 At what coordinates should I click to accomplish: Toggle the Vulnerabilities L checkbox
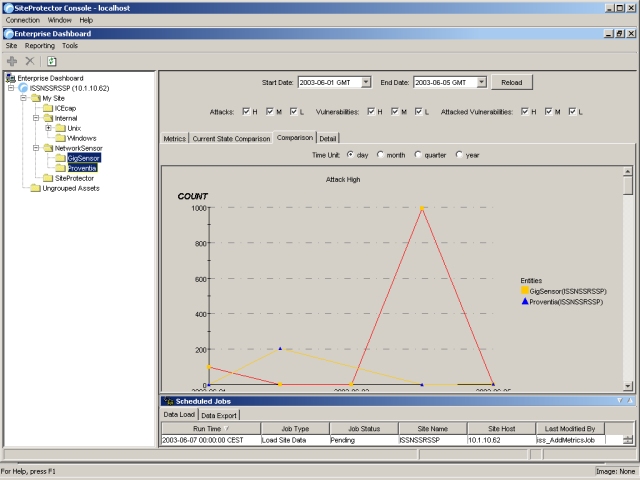418,111
